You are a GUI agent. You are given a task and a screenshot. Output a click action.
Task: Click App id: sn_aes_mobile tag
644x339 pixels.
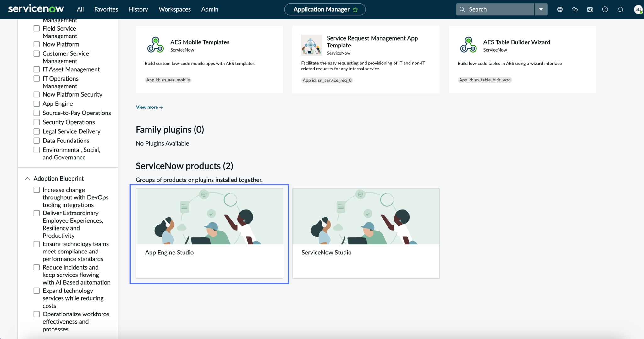pos(168,80)
